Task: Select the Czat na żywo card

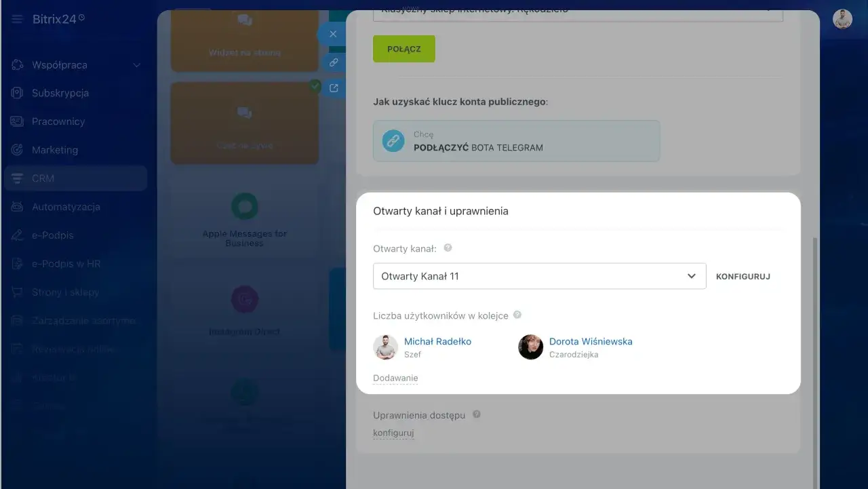Action: [x=245, y=123]
